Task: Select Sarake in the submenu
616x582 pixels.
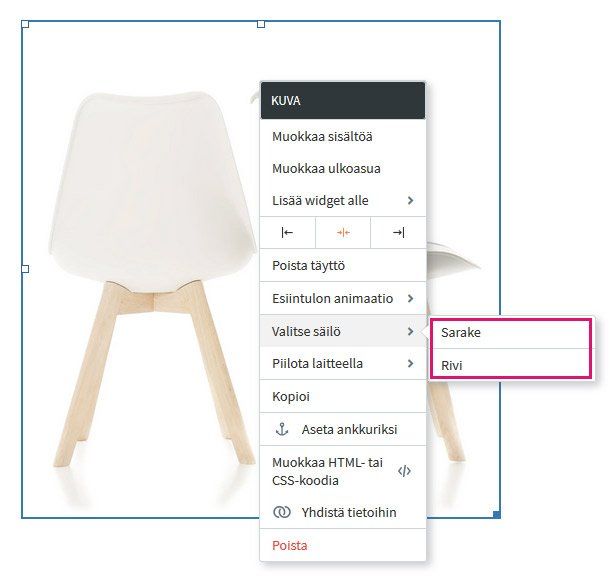Action: 510,333
